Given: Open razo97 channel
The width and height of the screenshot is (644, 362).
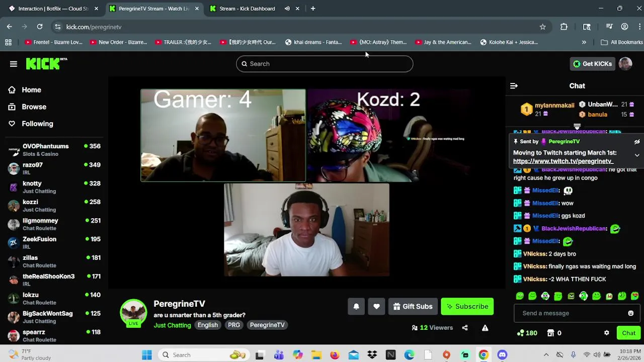Looking at the screenshot, I should [x=54, y=168].
